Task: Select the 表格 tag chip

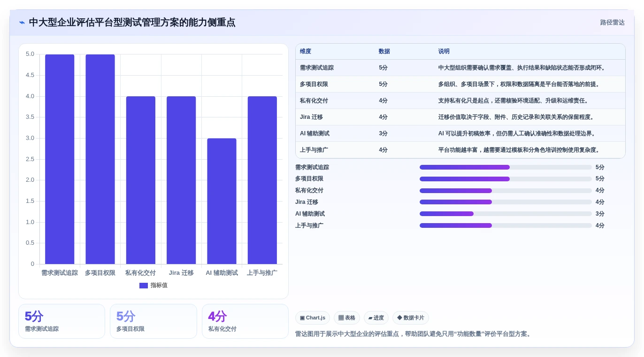Action: point(347,318)
